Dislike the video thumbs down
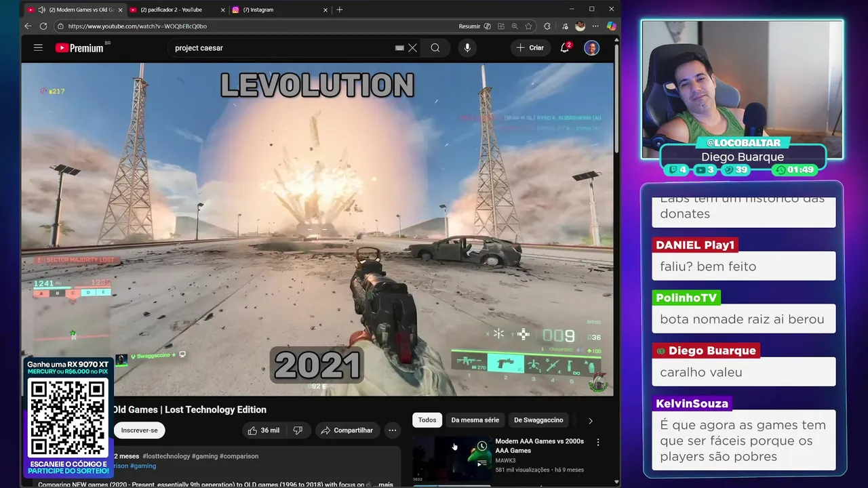868x488 pixels. (298, 430)
